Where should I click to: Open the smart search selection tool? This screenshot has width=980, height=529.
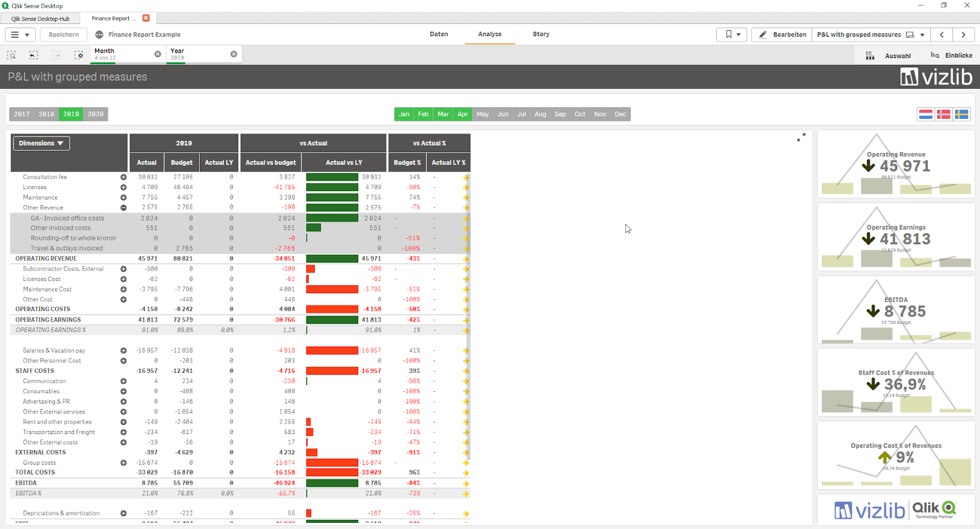coord(11,55)
